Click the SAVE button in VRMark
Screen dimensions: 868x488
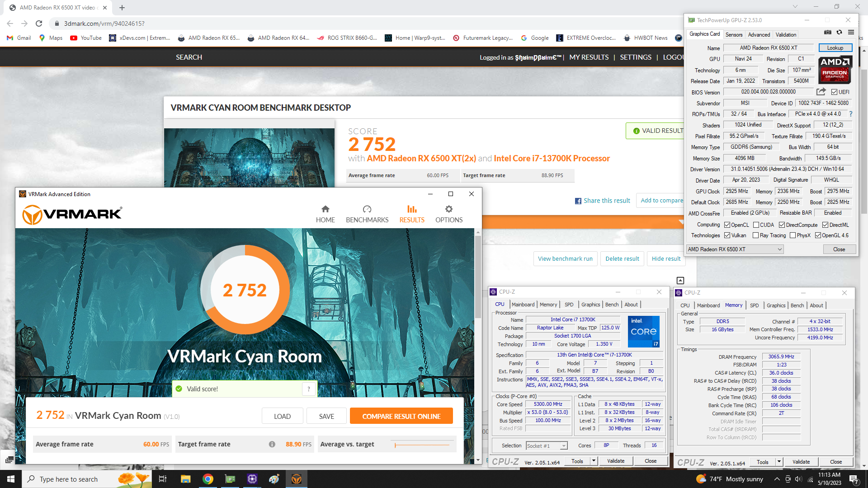(326, 416)
